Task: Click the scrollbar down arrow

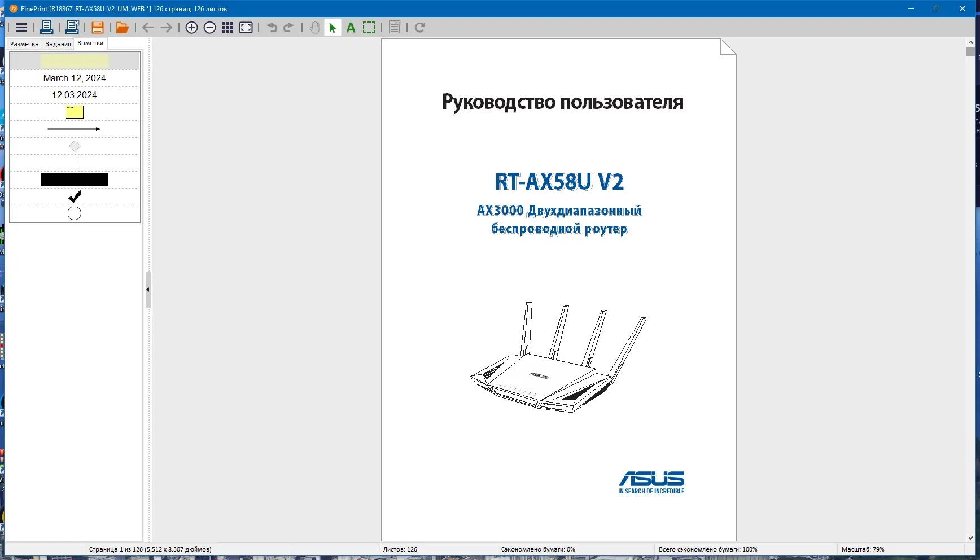Action: pyautogui.click(x=970, y=538)
